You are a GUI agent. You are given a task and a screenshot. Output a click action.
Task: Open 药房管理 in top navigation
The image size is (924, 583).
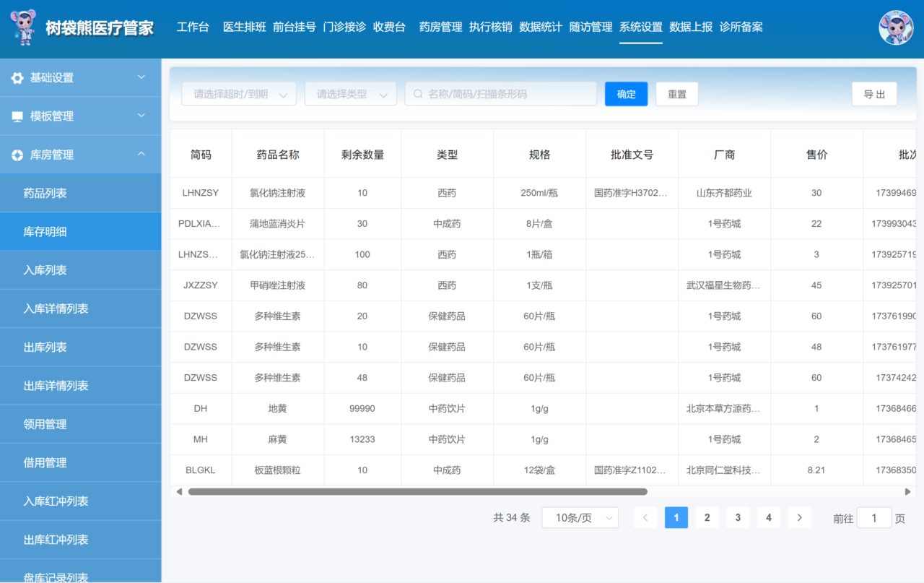tap(440, 27)
